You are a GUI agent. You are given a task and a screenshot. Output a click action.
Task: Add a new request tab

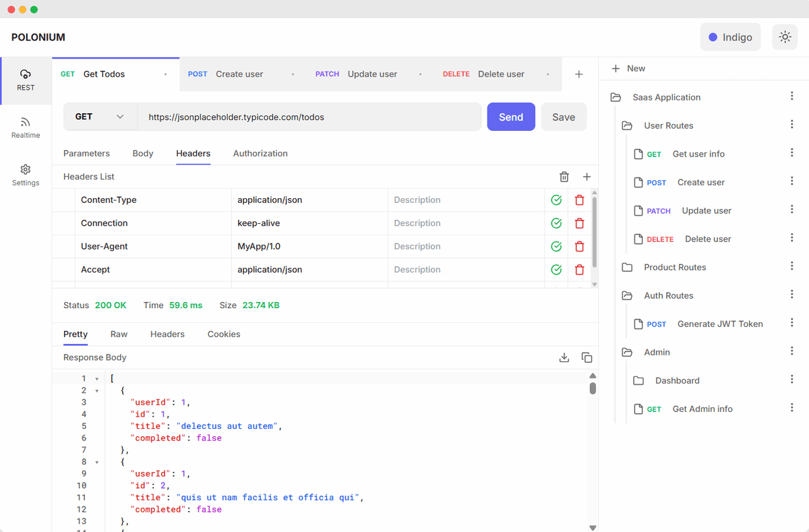[578, 74]
